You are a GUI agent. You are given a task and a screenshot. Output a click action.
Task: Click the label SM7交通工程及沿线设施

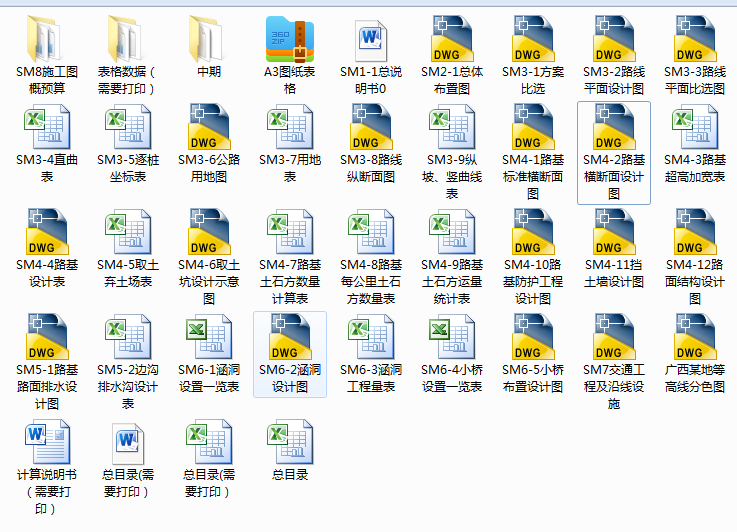pyautogui.click(x=614, y=386)
